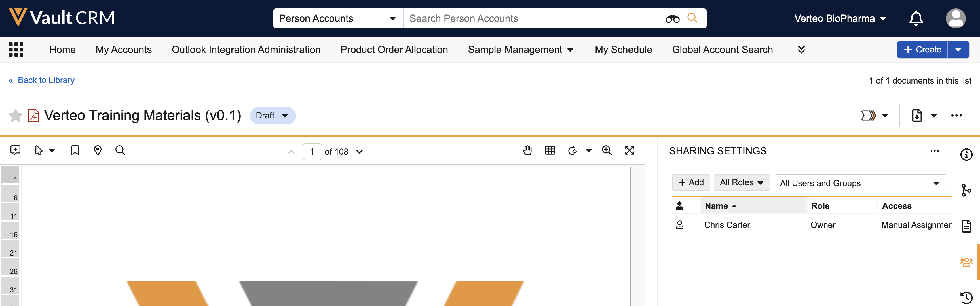Click the Add sharing button
The image size is (980, 306).
[691, 182]
